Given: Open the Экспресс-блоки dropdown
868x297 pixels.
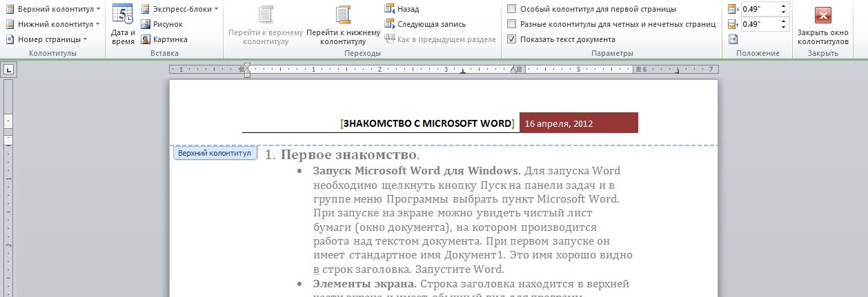Looking at the screenshot, I should click(180, 9).
